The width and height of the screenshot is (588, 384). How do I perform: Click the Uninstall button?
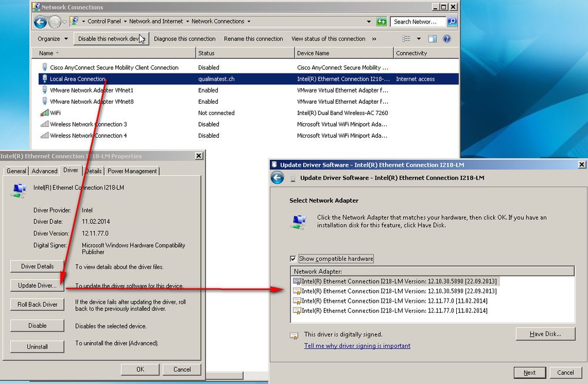click(37, 346)
